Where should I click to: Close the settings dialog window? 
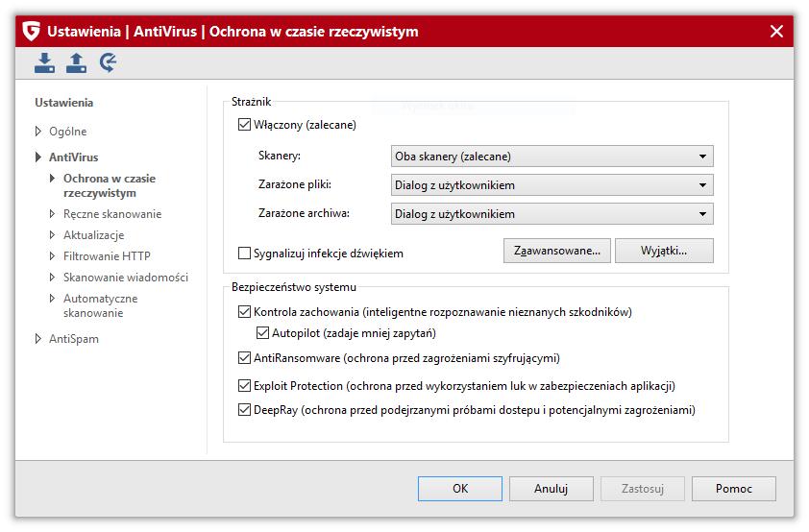776,32
